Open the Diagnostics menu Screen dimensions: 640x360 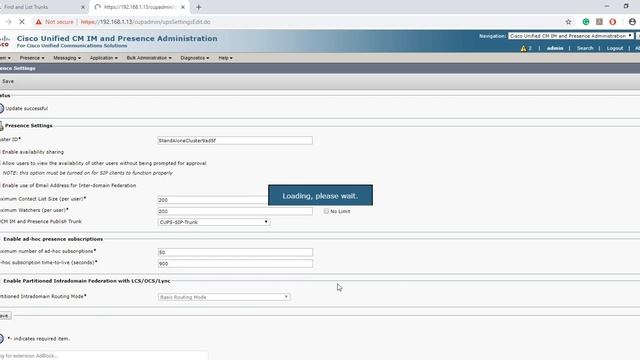click(195, 58)
